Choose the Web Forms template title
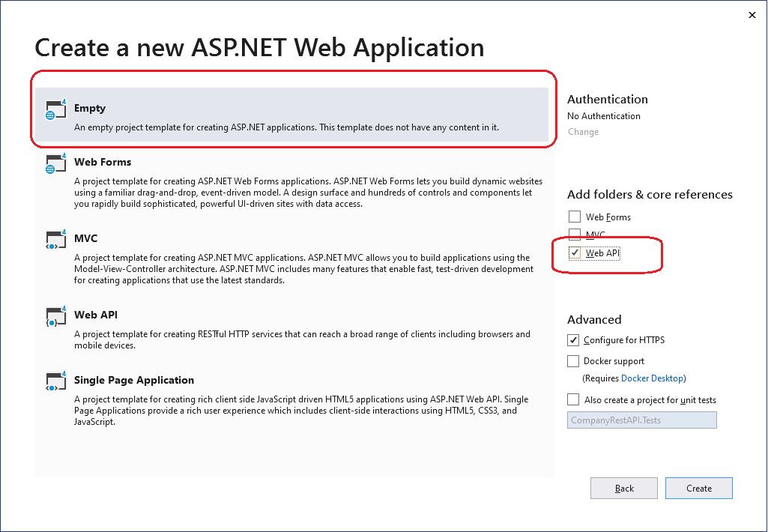This screenshot has width=768, height=532. click(103, 162)
